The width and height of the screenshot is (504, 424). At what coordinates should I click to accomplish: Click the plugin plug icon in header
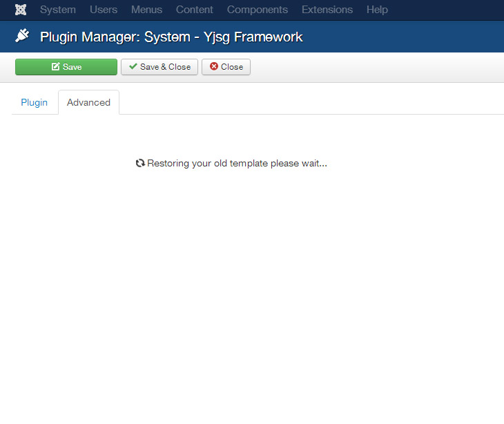point(22,35)
